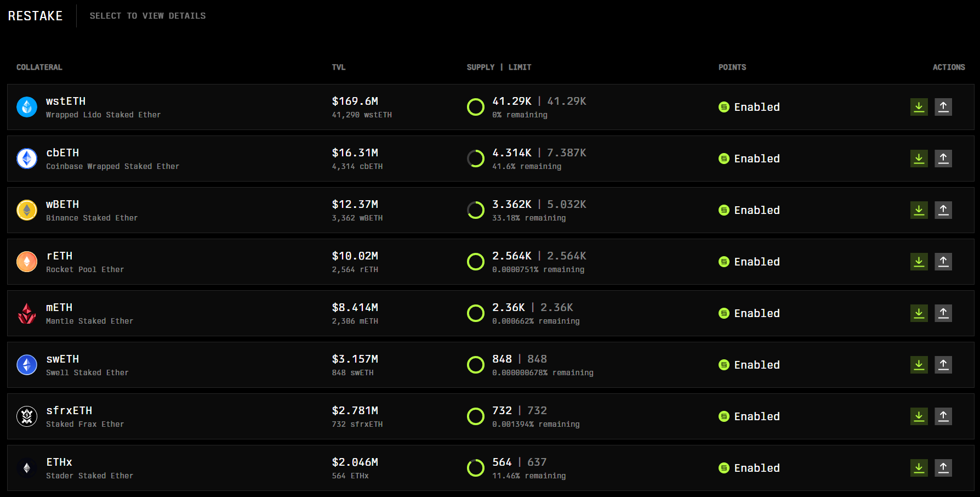Screen dimensions: 980x497
Task: Click the cbETH supply progress ring
Action: (475, 159)
